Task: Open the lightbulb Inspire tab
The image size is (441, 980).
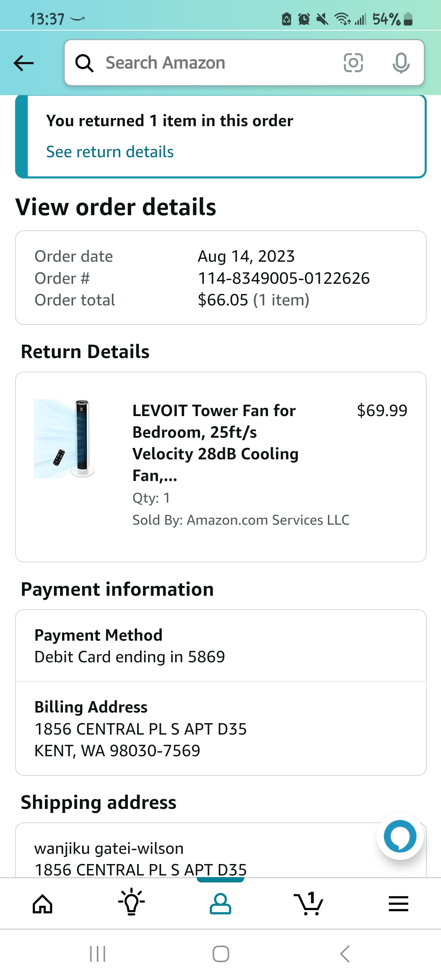Action: [x=131, y=902]
